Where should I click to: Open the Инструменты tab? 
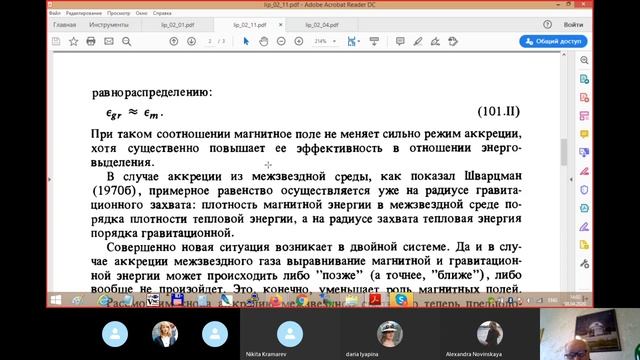[x=109, y=25]
